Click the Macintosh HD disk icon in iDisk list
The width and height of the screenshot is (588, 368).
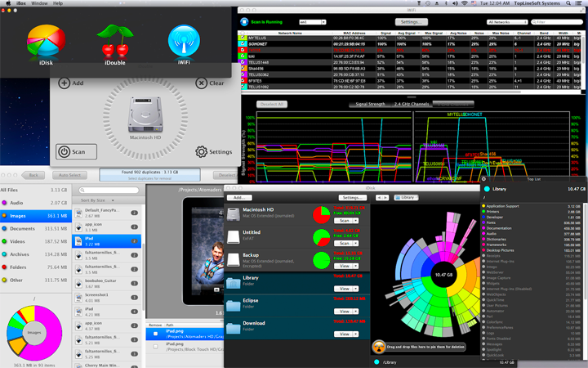[233, 213]
